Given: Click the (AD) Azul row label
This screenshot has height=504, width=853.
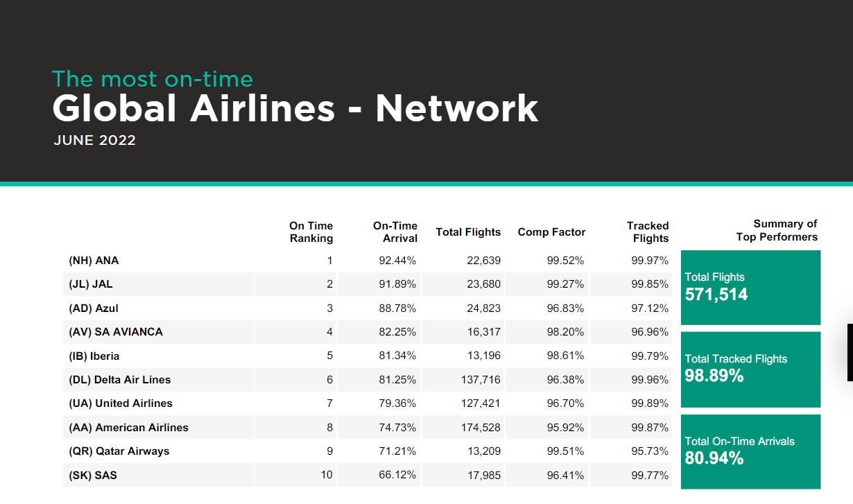Looking at the screenshot, I should pyautogui.click(x=94, y=308).
